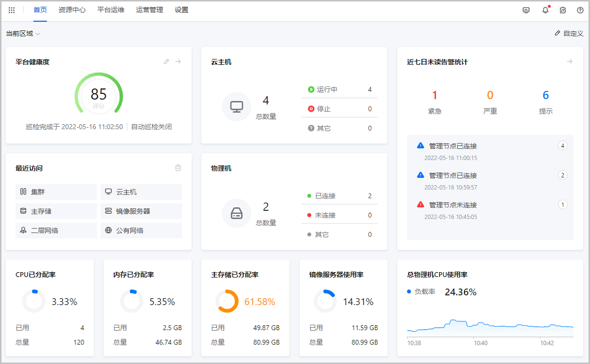Open the app grid launcher icon

tap(12, 10)
